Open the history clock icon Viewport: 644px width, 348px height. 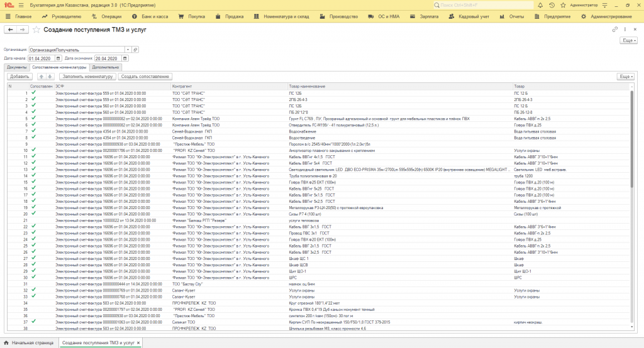coord(552,5)
